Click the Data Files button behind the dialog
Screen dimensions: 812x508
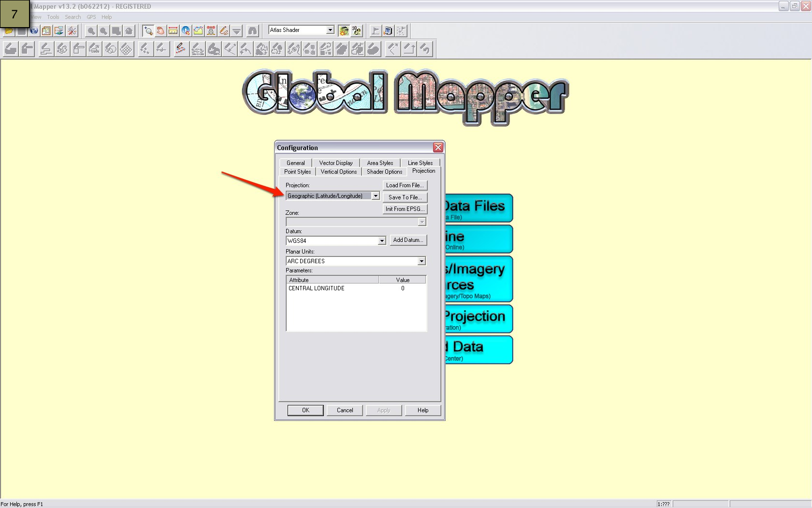pos(478,208)
